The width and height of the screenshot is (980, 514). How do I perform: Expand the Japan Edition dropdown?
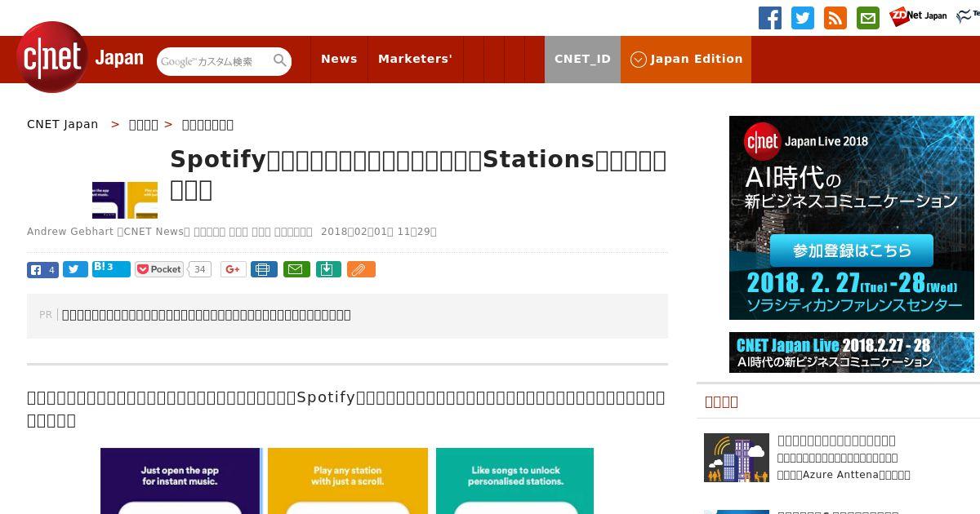click(x=686, y=59)
